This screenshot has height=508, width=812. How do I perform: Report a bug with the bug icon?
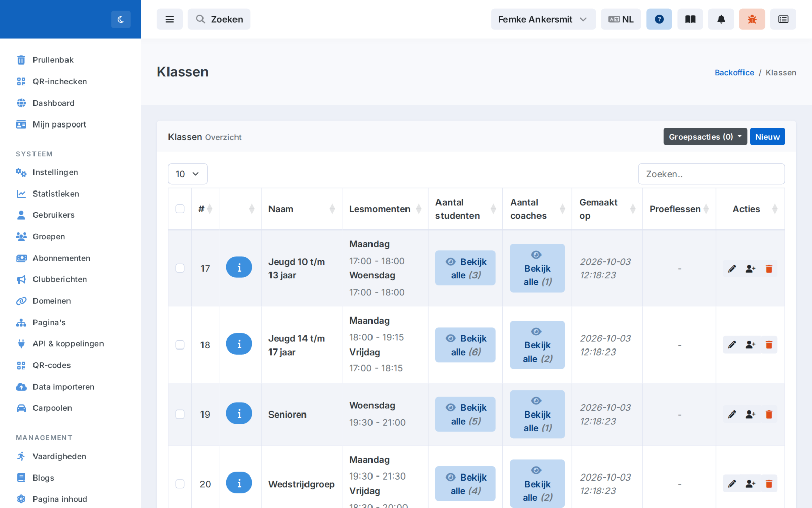752,19
